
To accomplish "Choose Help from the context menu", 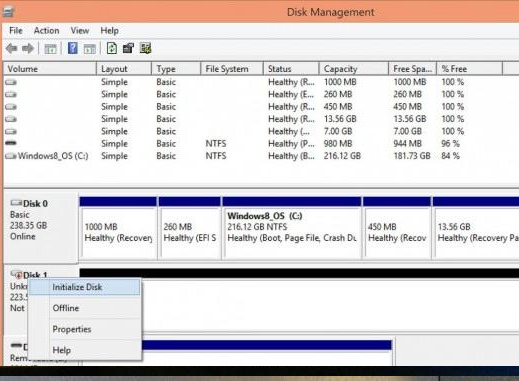I will pos(84,350).
